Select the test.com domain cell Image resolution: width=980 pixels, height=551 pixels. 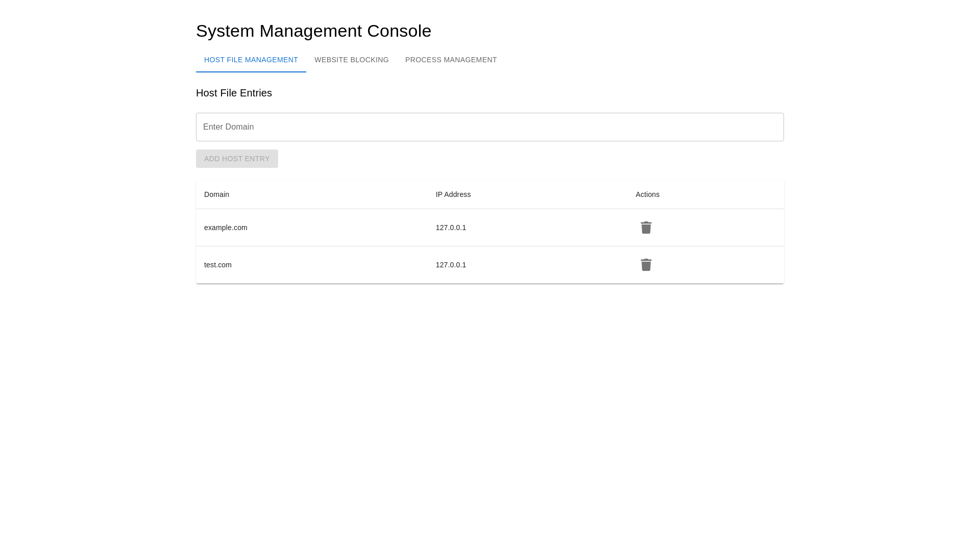[x=312, y=265]
